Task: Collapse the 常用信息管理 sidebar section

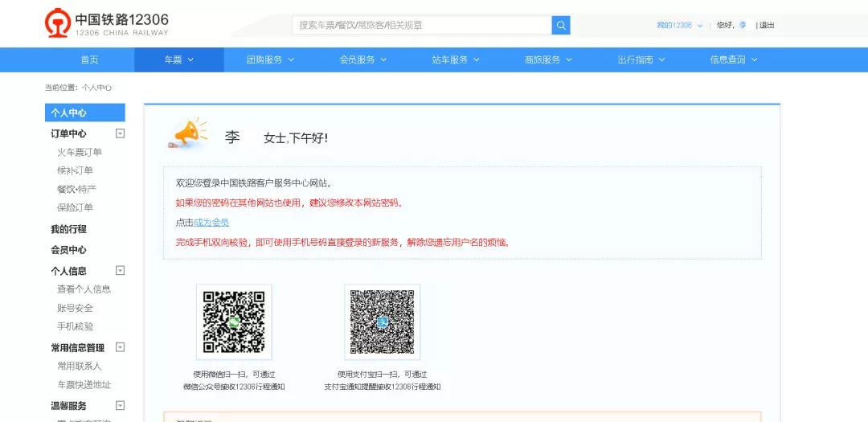Action: [121, 347]
